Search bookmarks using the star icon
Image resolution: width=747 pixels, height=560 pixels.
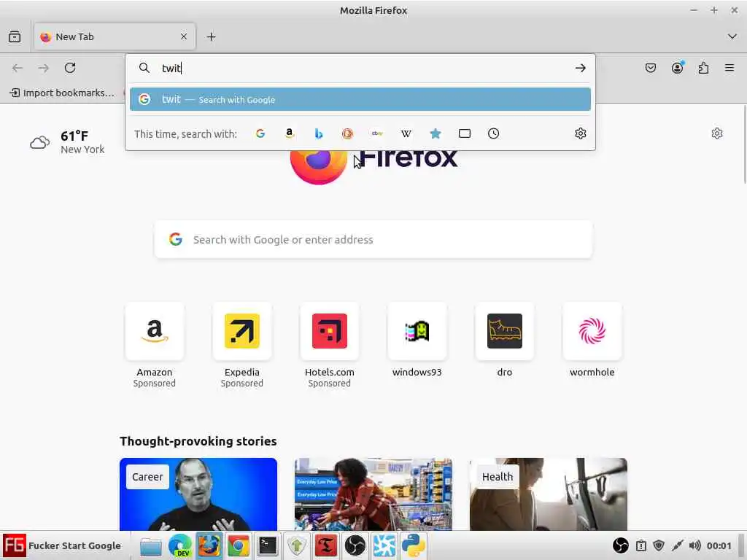coord(435,134)
